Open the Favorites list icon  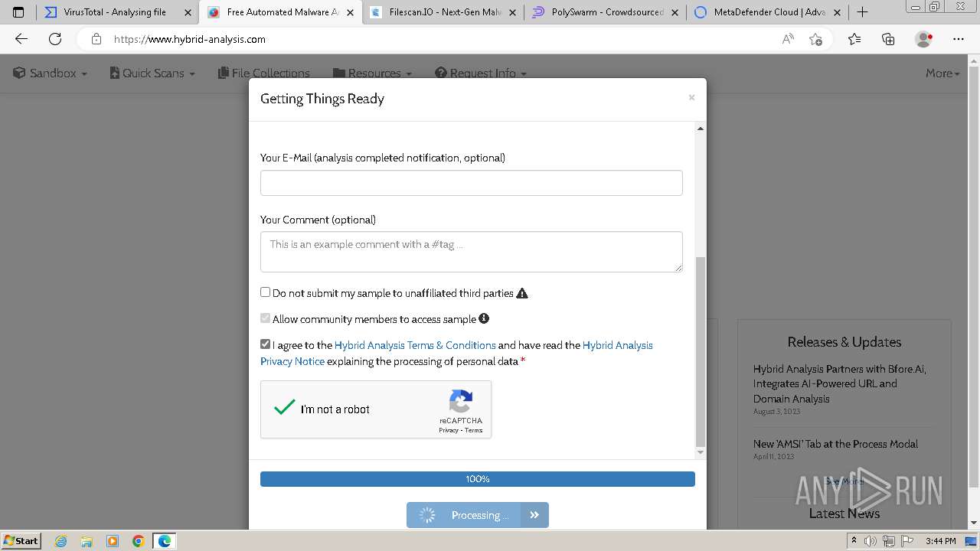[854, 39]
